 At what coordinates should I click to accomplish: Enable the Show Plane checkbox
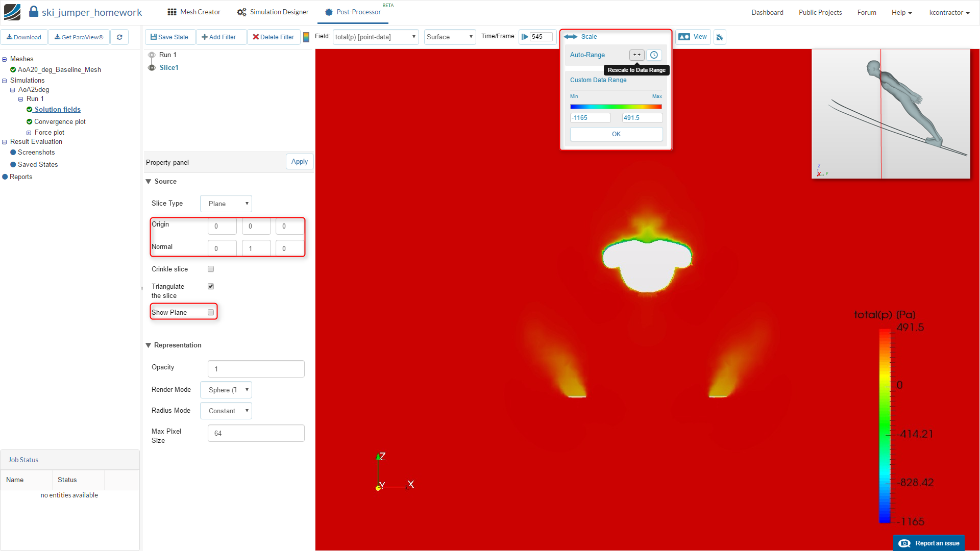click(211, 312)
